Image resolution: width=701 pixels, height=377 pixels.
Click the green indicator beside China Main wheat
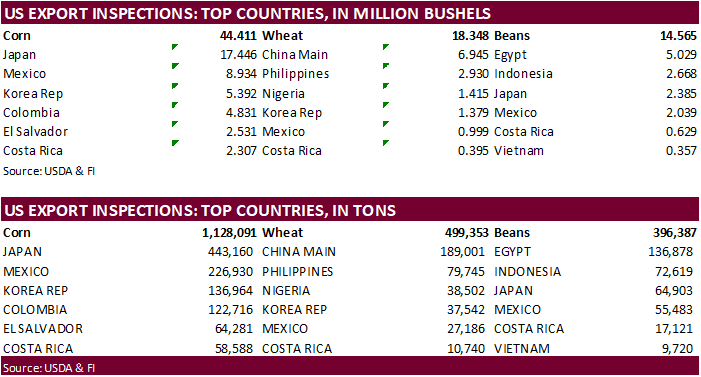point(386,47)
